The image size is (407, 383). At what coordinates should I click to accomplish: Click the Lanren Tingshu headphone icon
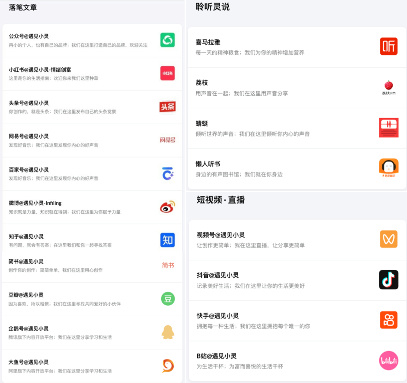(x=389, y=168)
